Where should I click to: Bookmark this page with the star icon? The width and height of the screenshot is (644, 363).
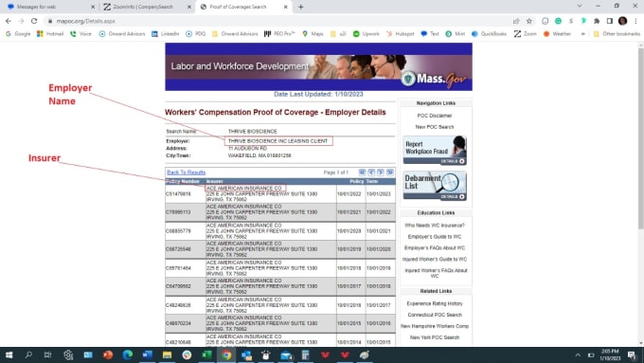pos(529,21)
